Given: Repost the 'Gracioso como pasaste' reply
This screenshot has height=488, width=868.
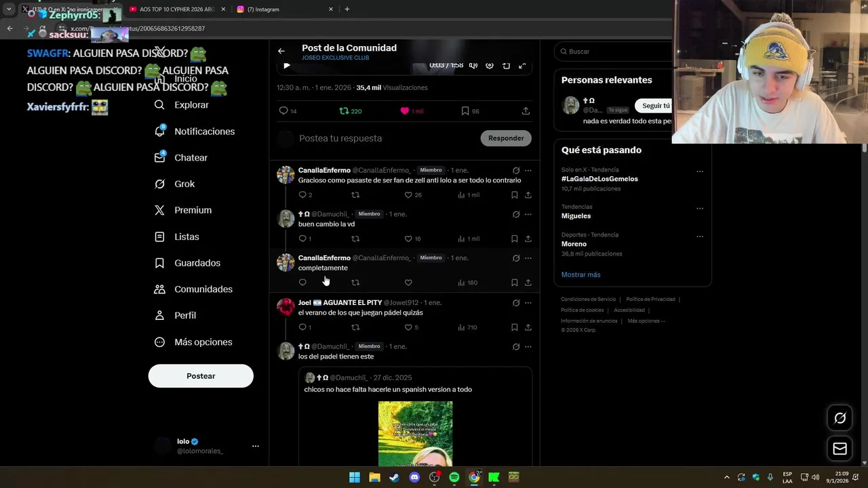Looking at the screenshot, I should pos(355,195).
